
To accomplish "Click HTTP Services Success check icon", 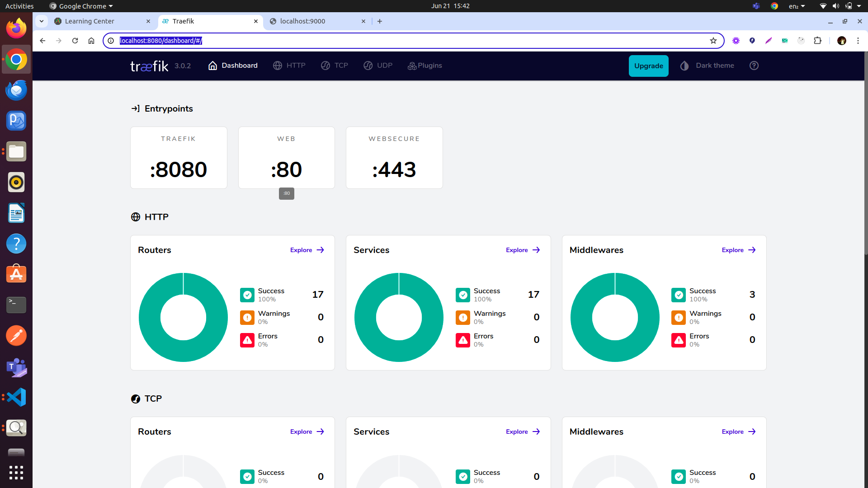I will [463, 295].
